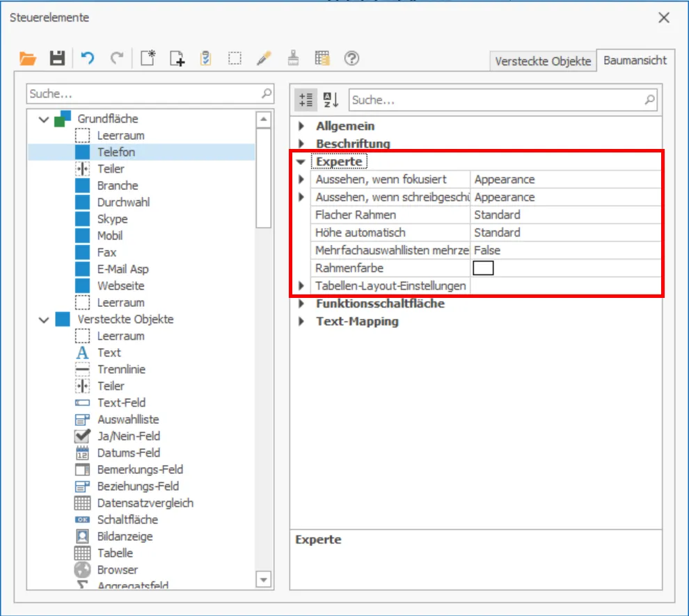Open help via question mark icon
The width and height of the screenshot is (689, 616).
pyautogui.click(x=351, y=58)
